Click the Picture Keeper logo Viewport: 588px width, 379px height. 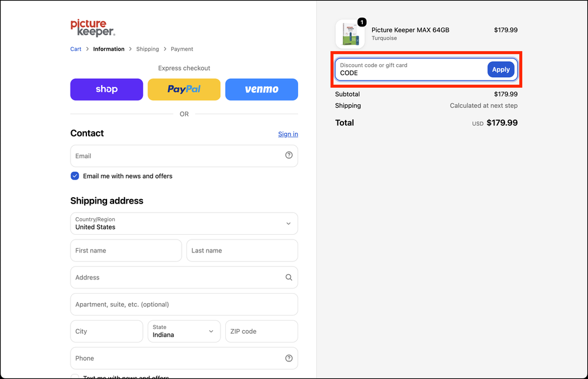[x=93, y=28]
